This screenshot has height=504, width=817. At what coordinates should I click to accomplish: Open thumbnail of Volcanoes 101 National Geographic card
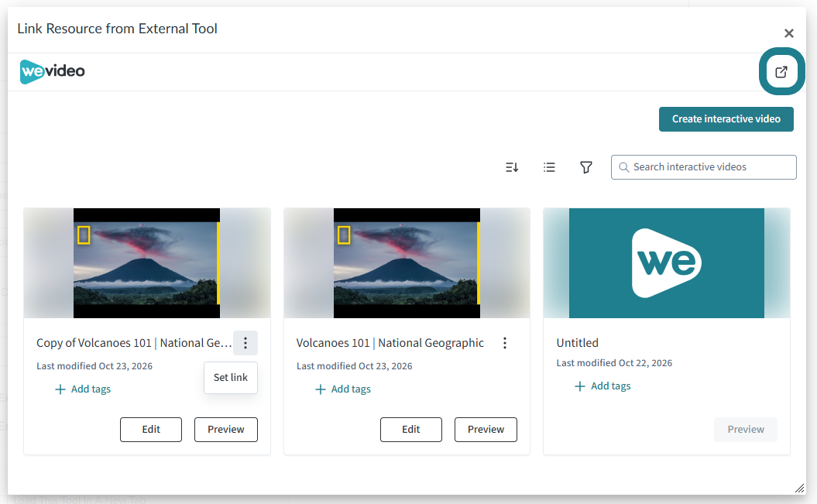click(407, 263)
